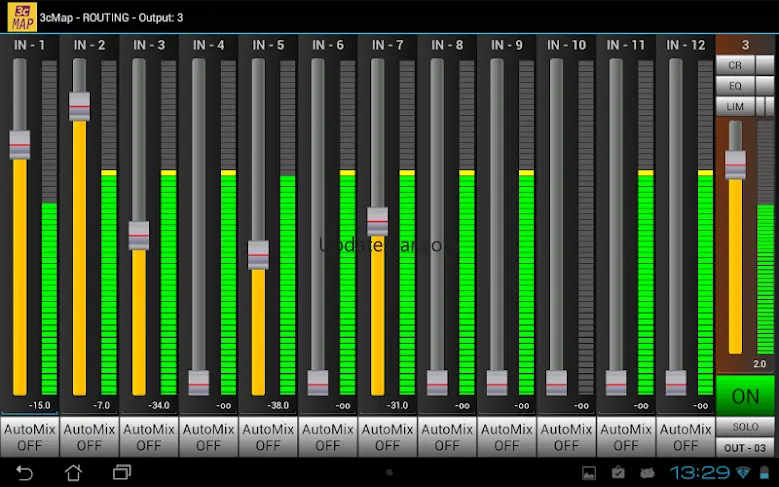779x487 pixels.
Task: Tap the 3cMAP app logo
Action: coord(19,16)
